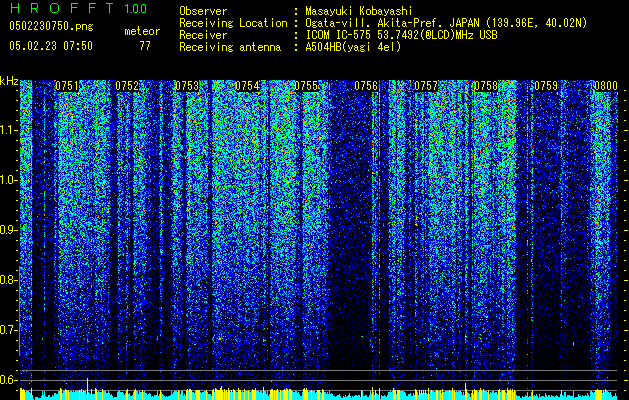This screenshot has height=400, width=629.
Task: Click the ICOM IC-575 receiver frequency text
Action: (401, 35)
